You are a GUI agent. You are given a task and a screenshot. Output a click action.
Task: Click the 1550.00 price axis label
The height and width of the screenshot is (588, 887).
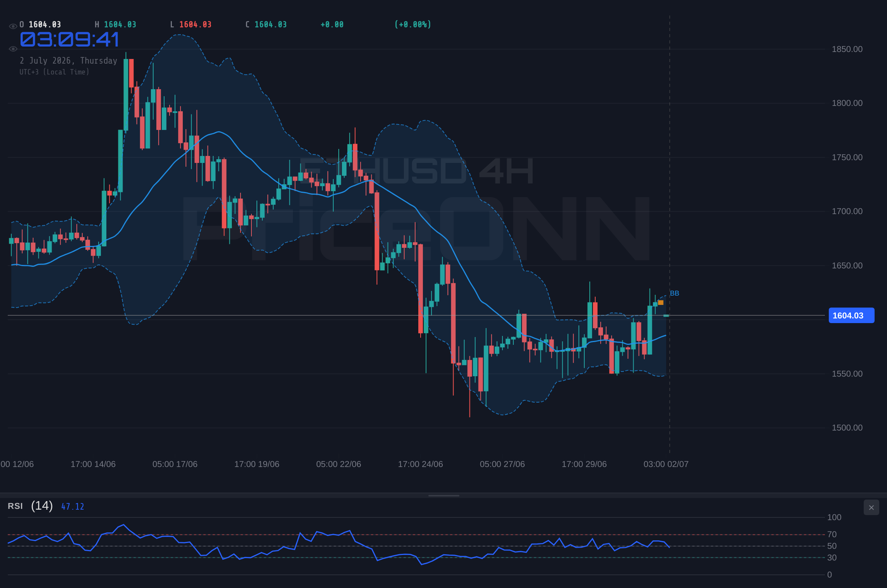[847, 374]
